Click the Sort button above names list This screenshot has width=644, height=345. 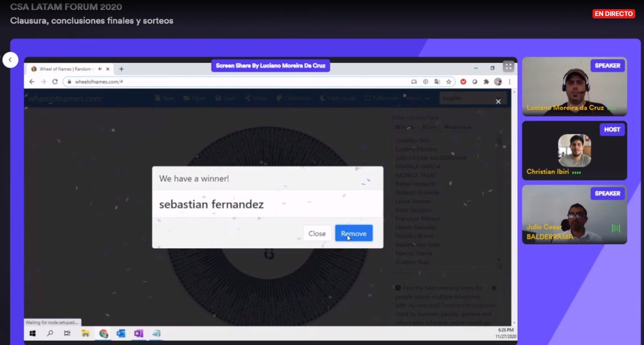pos(429,127)
